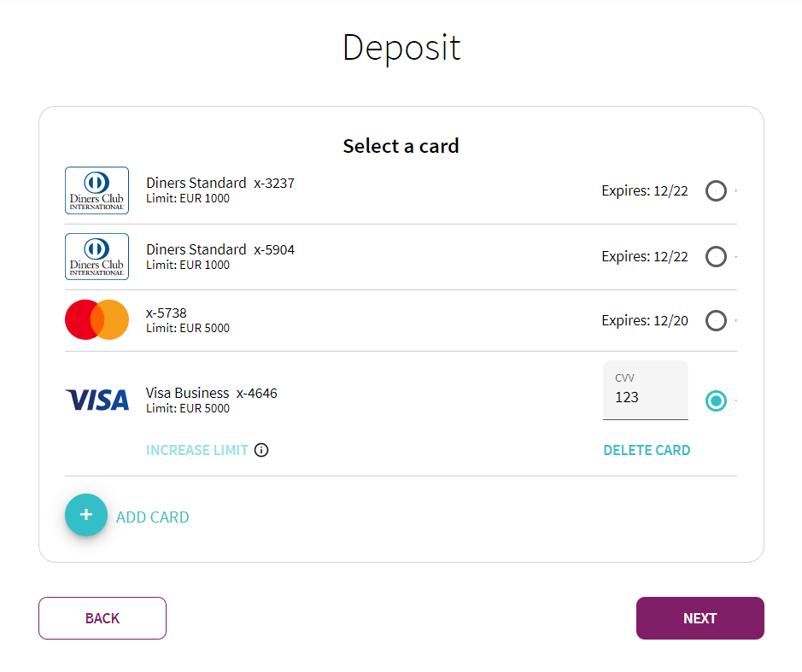Screen dimensions: 802x672
Task: Click the round plus Add Card icon
Action: coord(86,515)
